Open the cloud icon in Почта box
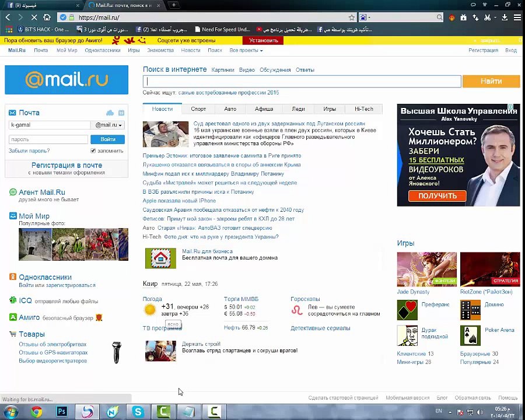 click(x=110, y=113)
